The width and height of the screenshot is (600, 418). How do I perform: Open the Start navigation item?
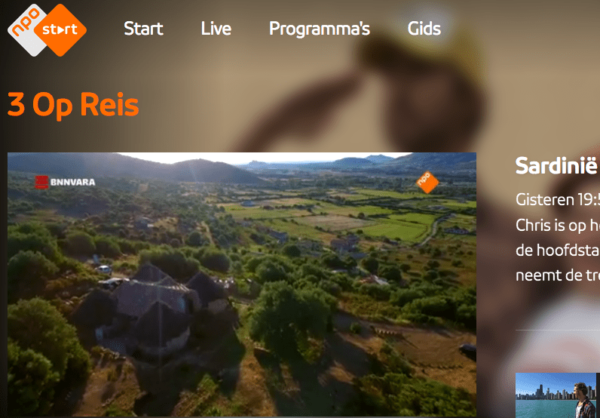click(143, 29)
